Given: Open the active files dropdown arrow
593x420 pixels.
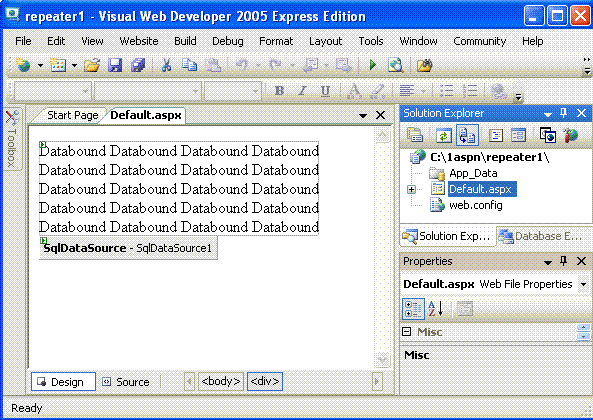Looking at the screenshot, I should coord(363,115).
